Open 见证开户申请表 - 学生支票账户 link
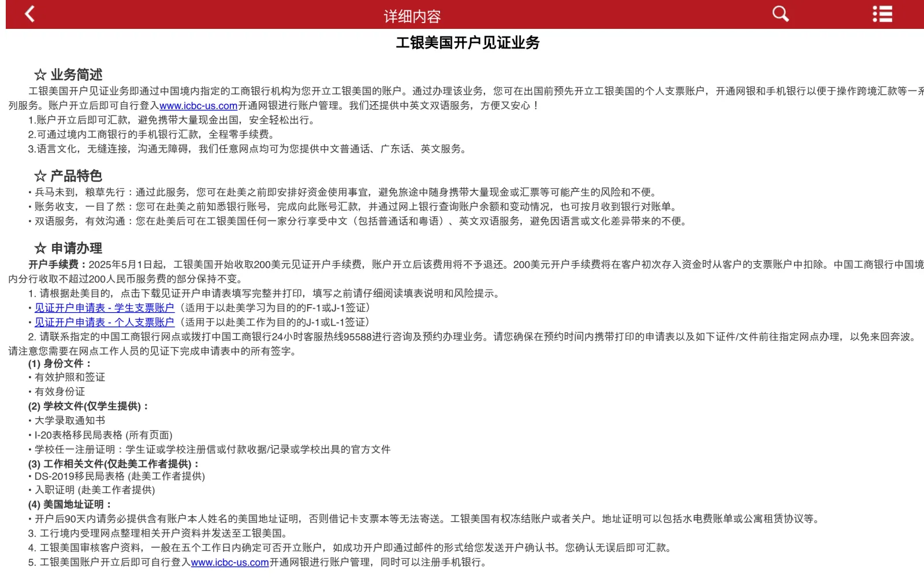Image resolution: width=924 pixels, height=578 pixels. coord(104,308)
